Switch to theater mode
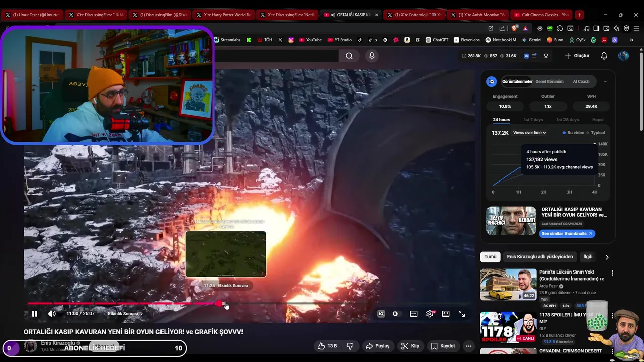The image size is (644, 362). point(446,314)
